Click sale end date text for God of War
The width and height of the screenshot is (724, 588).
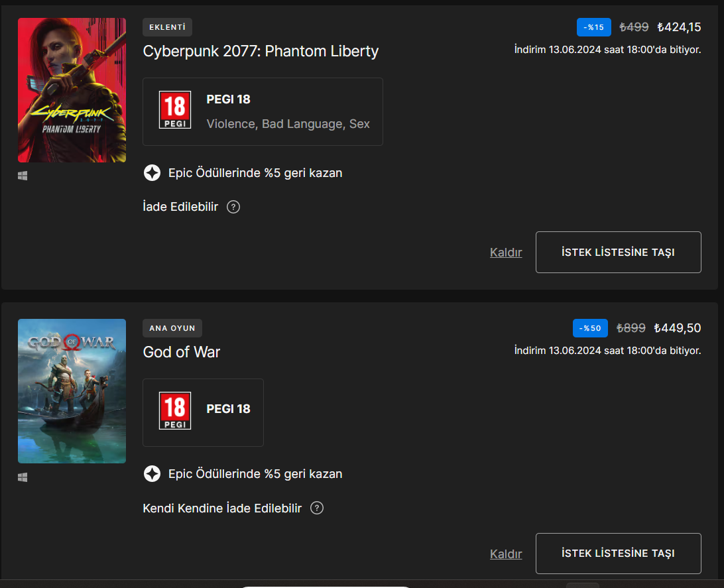point(607,350)
